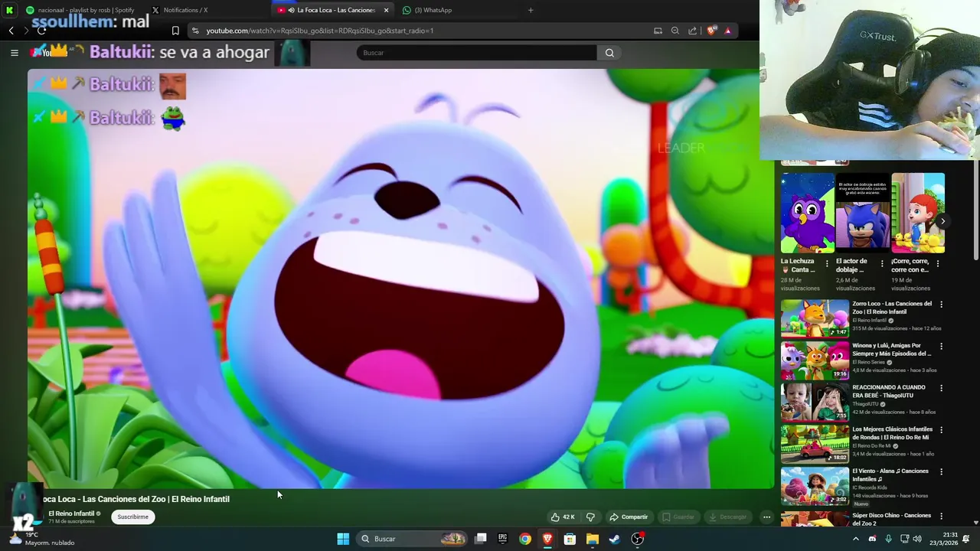
Task: Open YouTube hamburger guide menu
Action: tap(14, 53)
